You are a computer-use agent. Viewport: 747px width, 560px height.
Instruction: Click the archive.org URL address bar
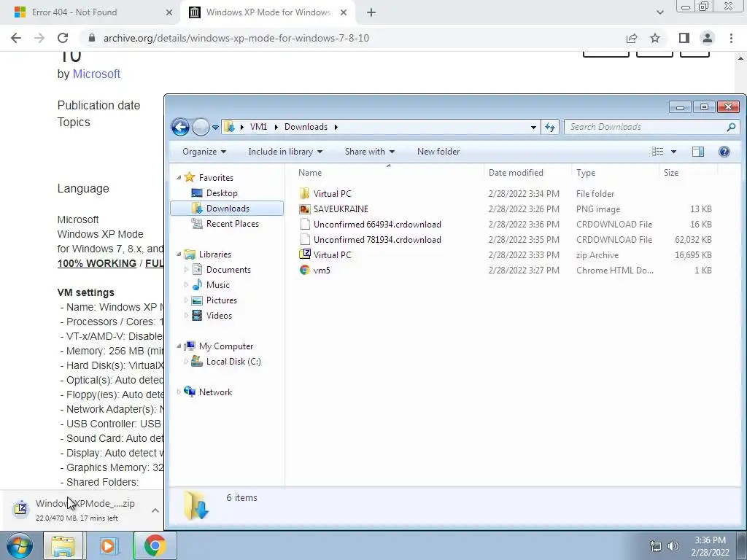click(236, 38)
